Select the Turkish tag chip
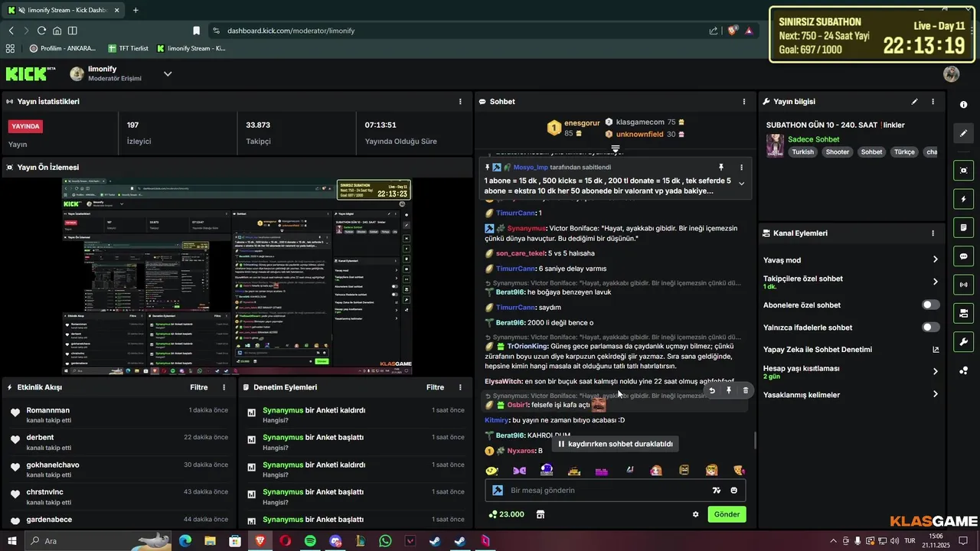980x551 pixels. [803, 152]
